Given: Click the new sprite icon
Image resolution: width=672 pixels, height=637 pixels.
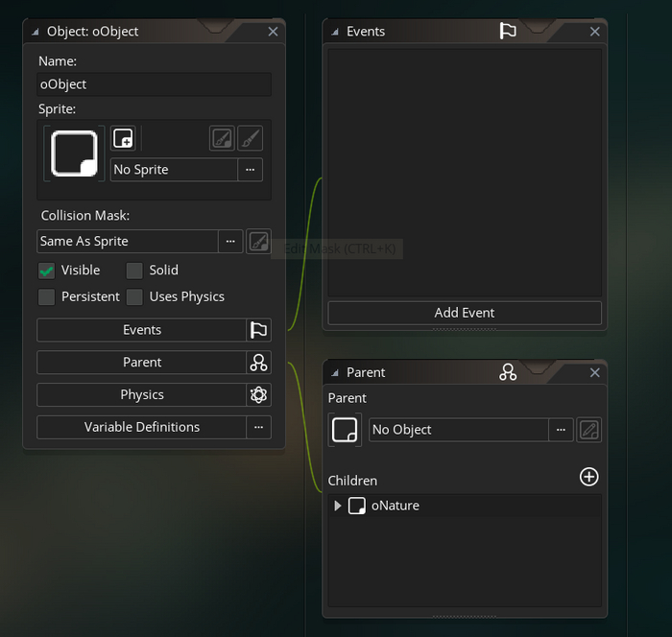Looking at the screenshot, I should [123, 138].
